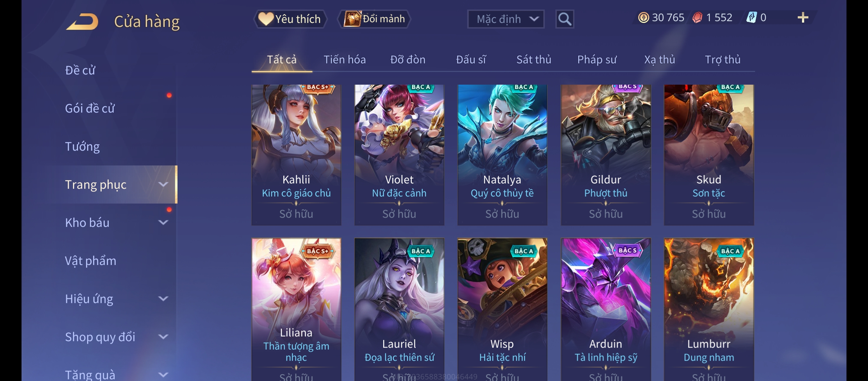
Task: Switch to the Pháp sư tab
Action: click(x=597, y=60)
